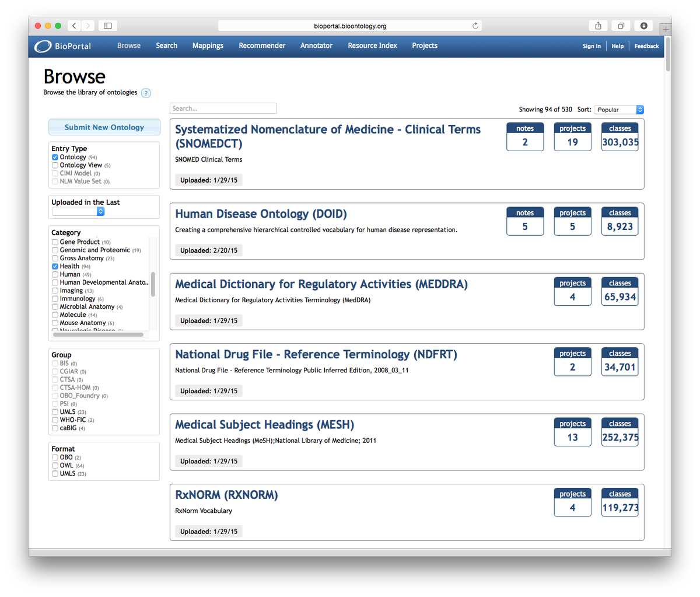The width and height of the screenshot is (700, 597).
Task: Click the page vertical scrollbar thumb
Action: point(668,54)
